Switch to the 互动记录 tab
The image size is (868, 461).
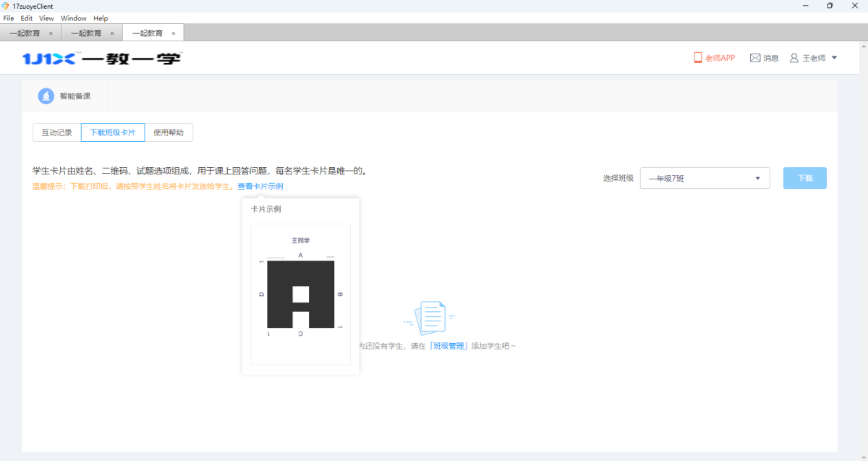pyautogui.click(x=57, y=132)
